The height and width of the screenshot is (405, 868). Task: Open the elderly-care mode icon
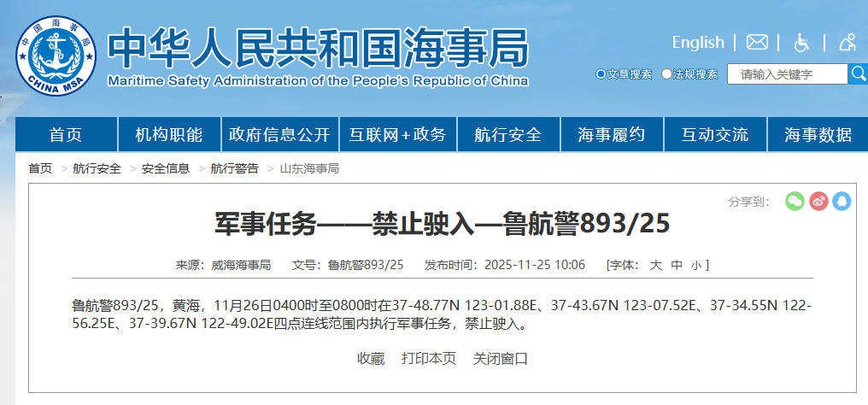[x=847, y=43]
